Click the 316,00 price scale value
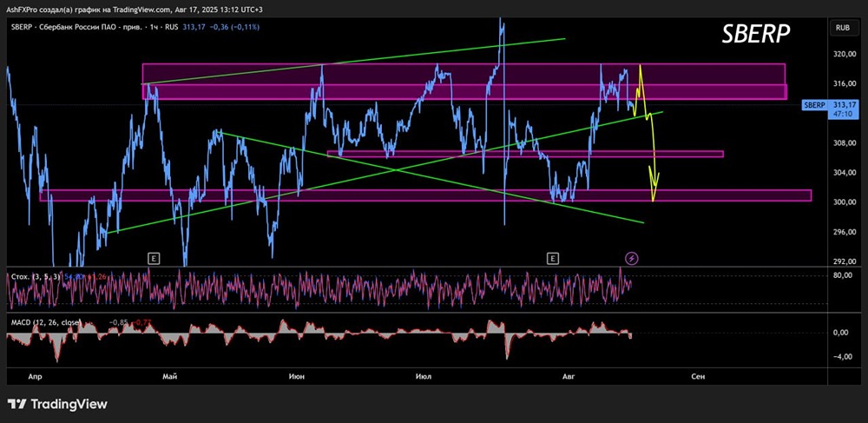 coord(845,84)
